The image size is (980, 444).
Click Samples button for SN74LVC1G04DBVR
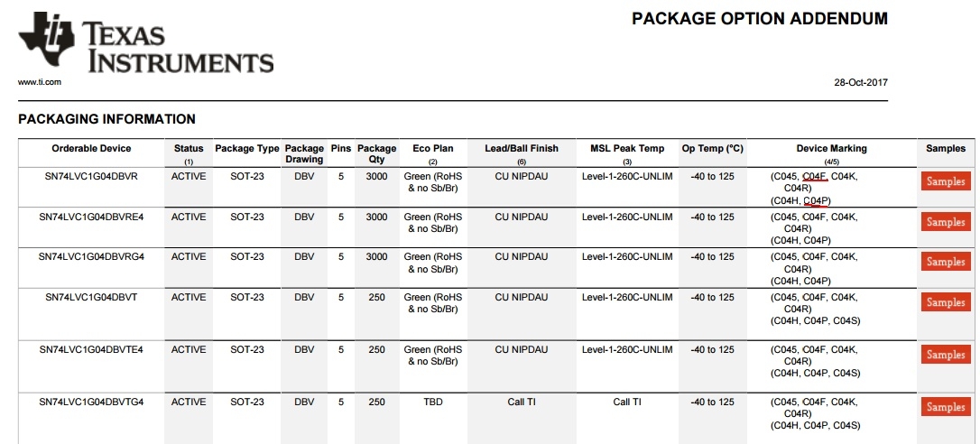pyautogui.click(x=946, y=181)
